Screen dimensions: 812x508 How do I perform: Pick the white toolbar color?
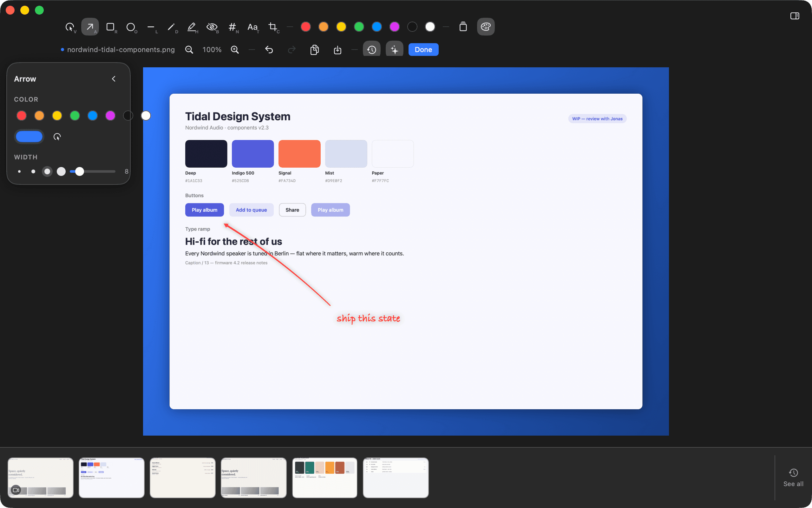(430, 27)
